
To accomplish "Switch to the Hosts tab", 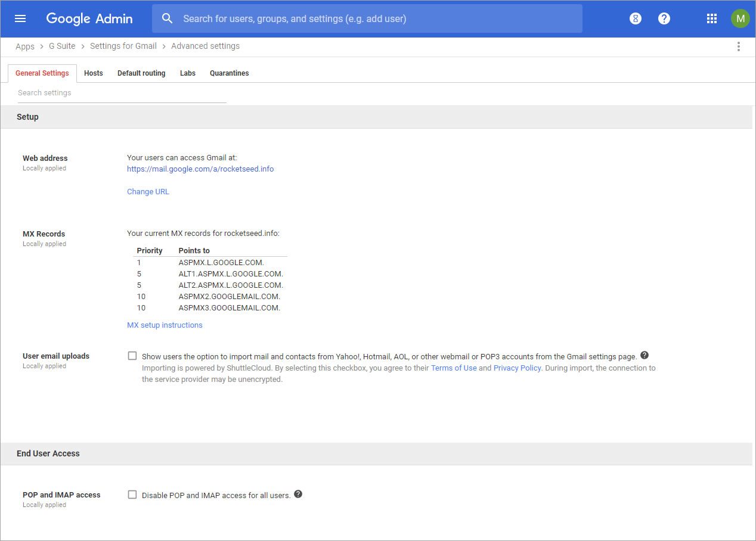I will pos(94,73).
